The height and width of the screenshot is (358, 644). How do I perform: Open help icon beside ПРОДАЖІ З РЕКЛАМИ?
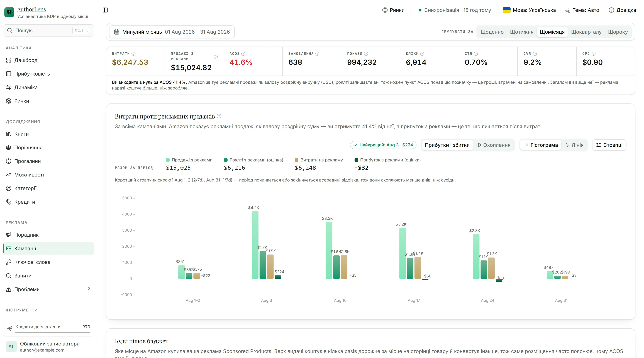point(216,56)
